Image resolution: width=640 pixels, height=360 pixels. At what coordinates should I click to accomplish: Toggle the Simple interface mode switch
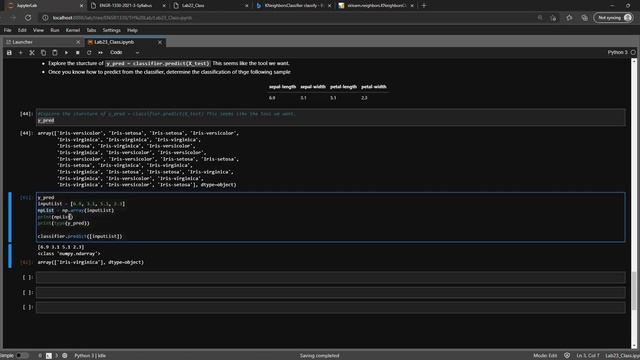point(22,356)
